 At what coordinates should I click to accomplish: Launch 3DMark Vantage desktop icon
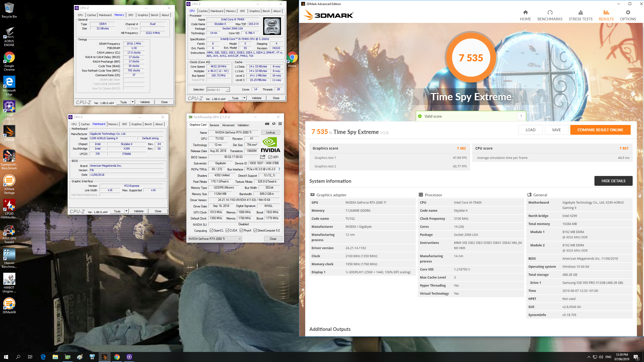click(9, 185)
